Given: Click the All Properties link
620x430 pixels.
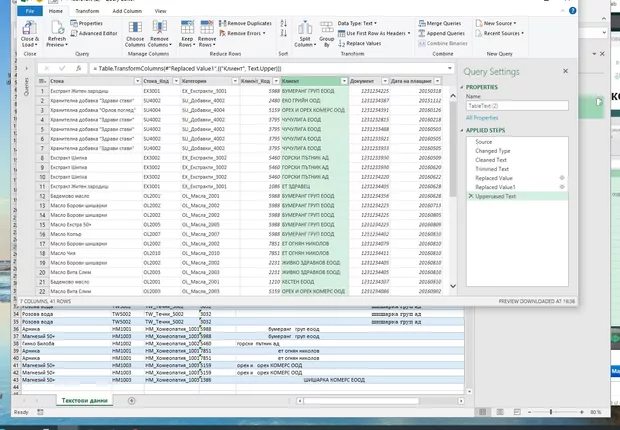Looking at the screenshot, I should point(481,117).
